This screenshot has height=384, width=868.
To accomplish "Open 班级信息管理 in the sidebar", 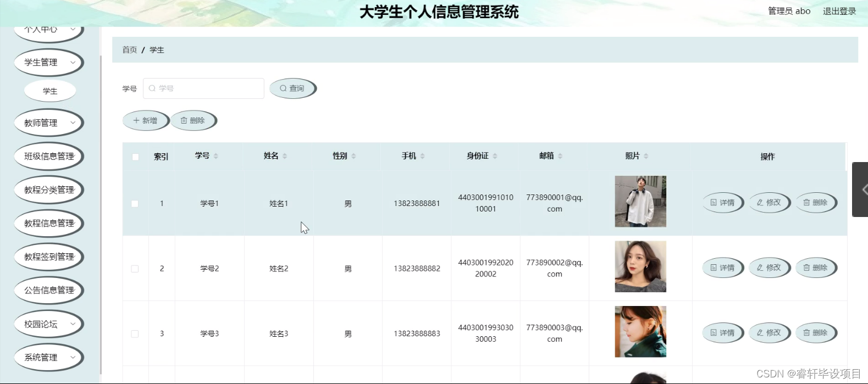I will click(x=49, y=157).
